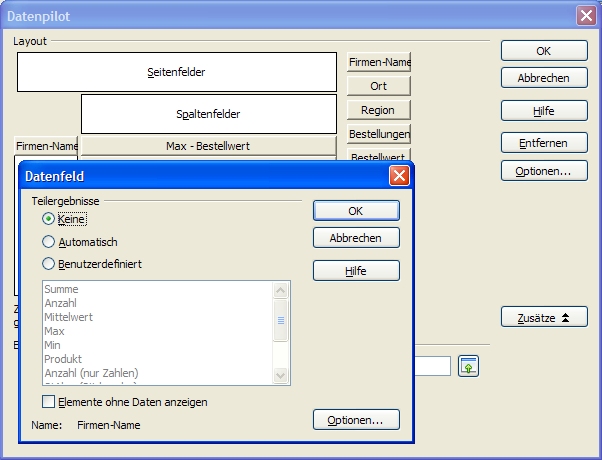Open Optionen in the Datenfeld dialog
The height and width of the screenshot is (460, 602).
[356, 420]
